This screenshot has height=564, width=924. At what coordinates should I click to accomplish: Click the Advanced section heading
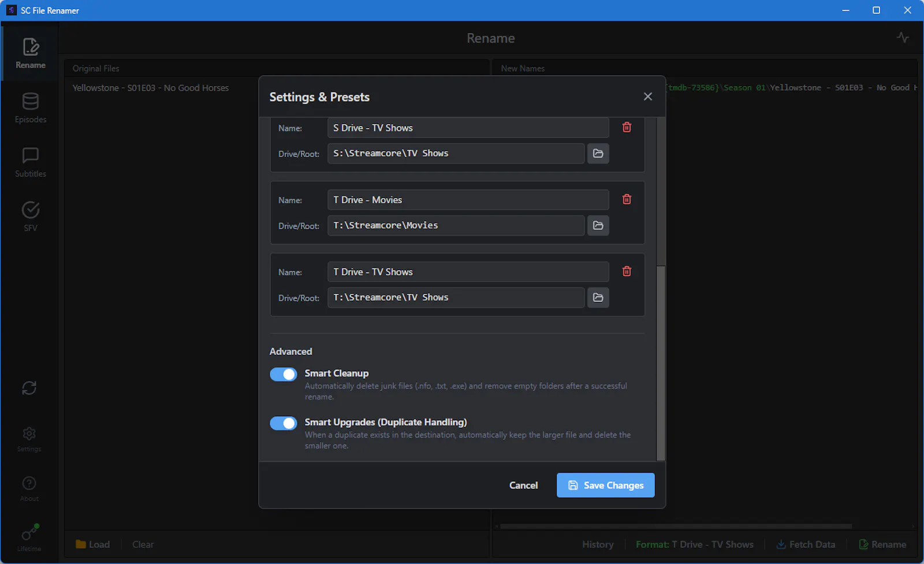pyautogui.click(x=290, y=352)
